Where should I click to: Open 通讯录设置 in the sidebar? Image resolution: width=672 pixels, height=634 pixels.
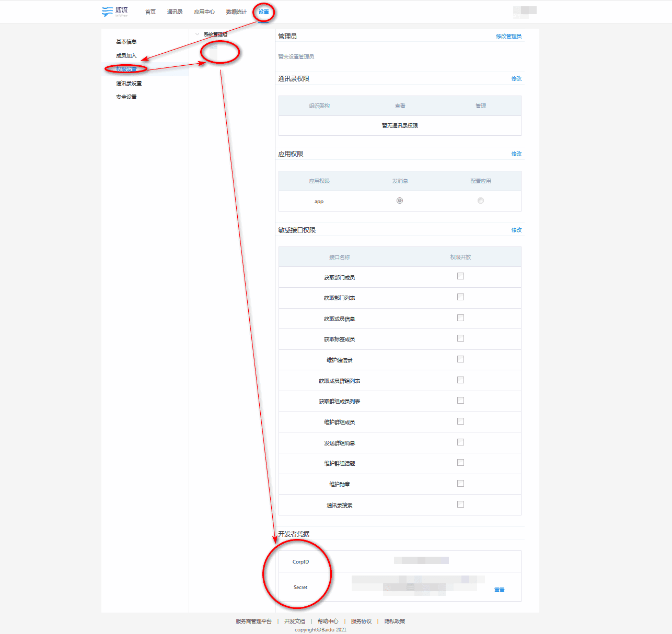pos(129,84)
